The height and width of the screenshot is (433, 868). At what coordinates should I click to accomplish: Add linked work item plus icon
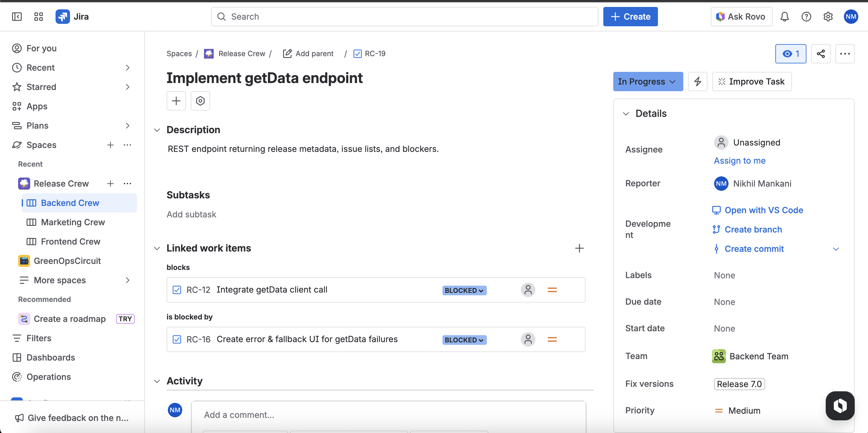[x=579, y=248]
